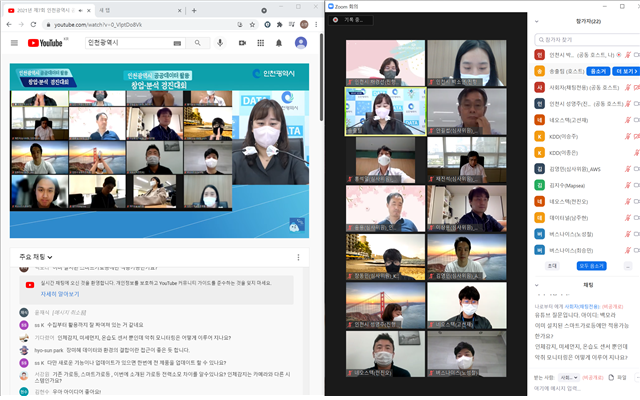Screen dimensions: 640x400
Task: Click 음소거 button for 송출팀 host
Action: coord(597,71)
